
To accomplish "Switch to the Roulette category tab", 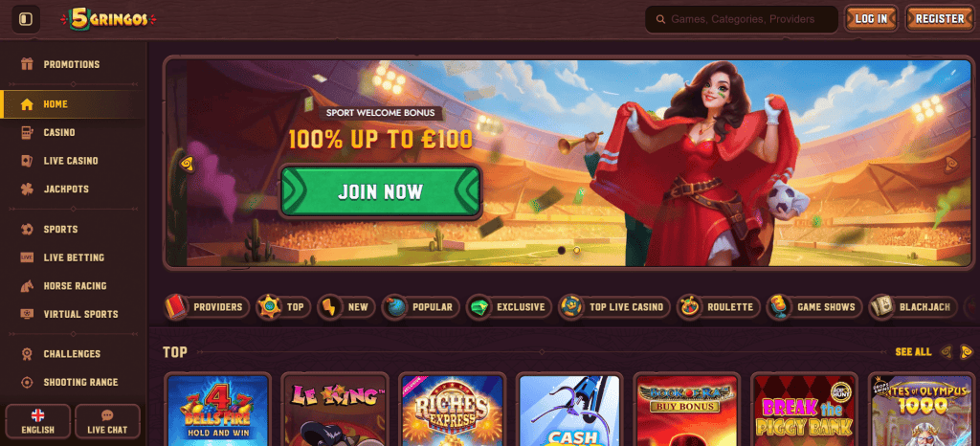I will click(719, 307).
